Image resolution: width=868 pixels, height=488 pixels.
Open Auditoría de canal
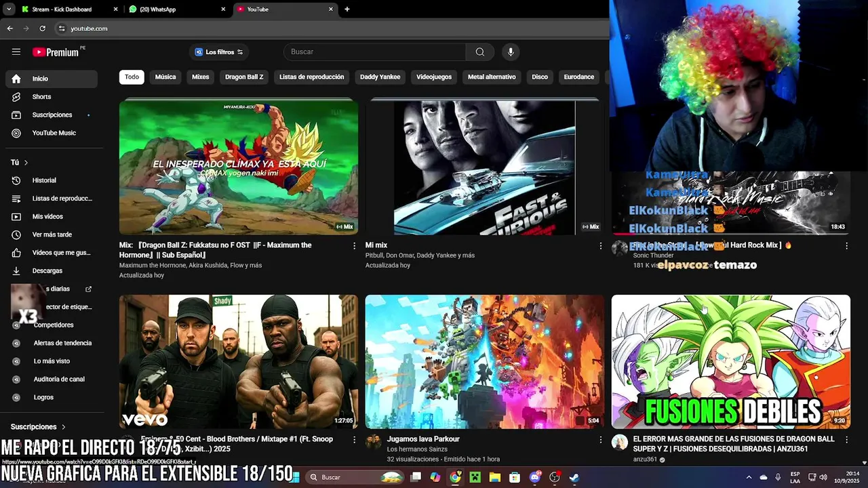click(52, 380)
